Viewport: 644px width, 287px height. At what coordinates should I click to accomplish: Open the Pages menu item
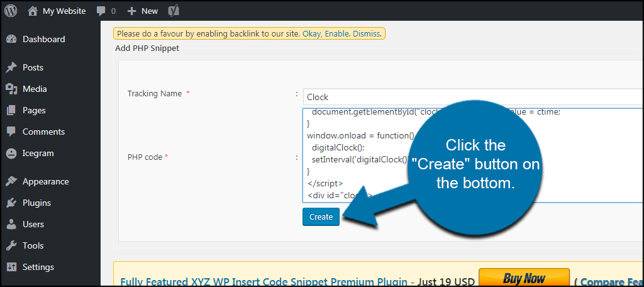(34, 110)
